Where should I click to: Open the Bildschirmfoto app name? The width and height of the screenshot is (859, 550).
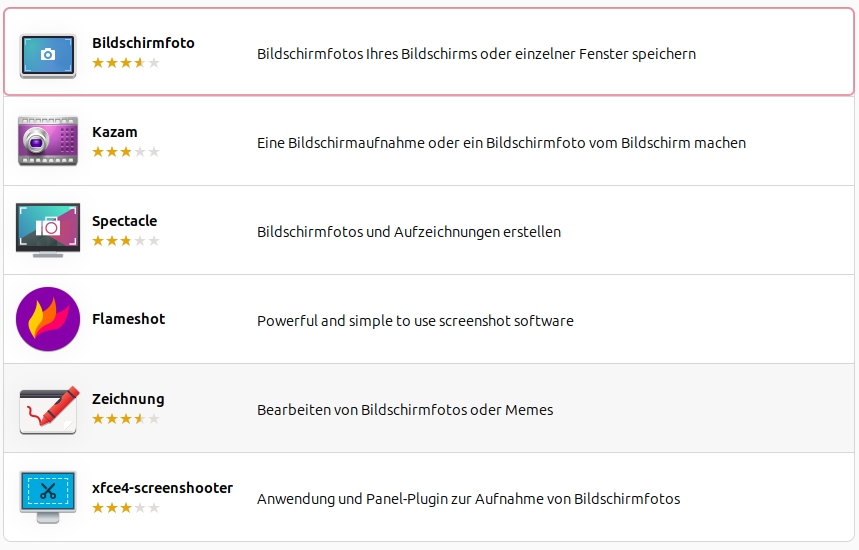(143, 43)
